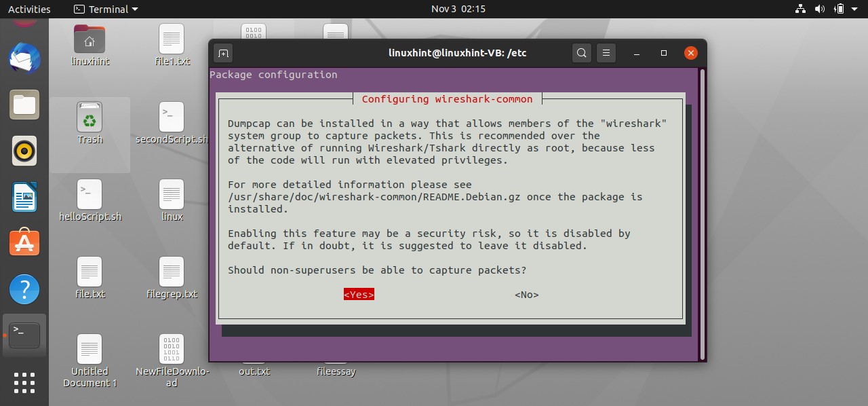
Task: Open system menu via network icon
Action: (x=801, y=9)
